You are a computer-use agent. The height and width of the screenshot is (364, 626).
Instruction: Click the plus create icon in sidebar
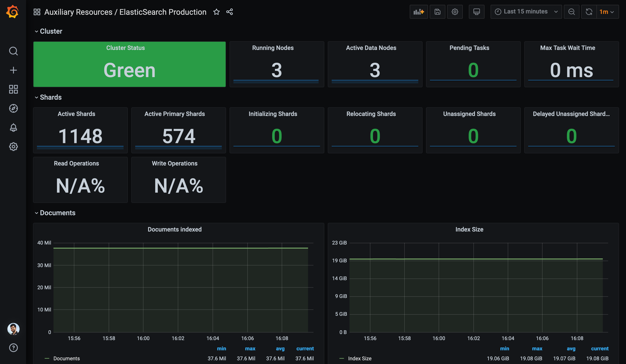(x=13, y=70)
